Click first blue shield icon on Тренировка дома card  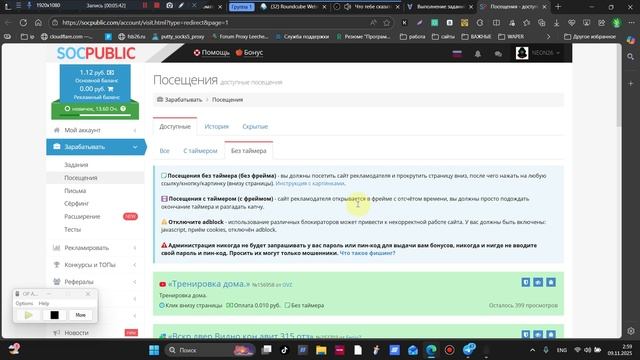tap(526, 282)
